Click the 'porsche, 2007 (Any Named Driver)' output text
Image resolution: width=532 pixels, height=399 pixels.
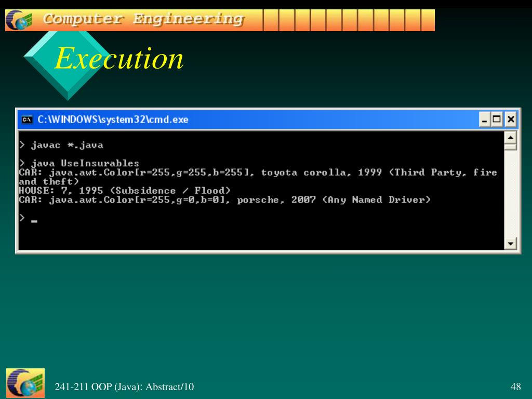coord(334,199)
